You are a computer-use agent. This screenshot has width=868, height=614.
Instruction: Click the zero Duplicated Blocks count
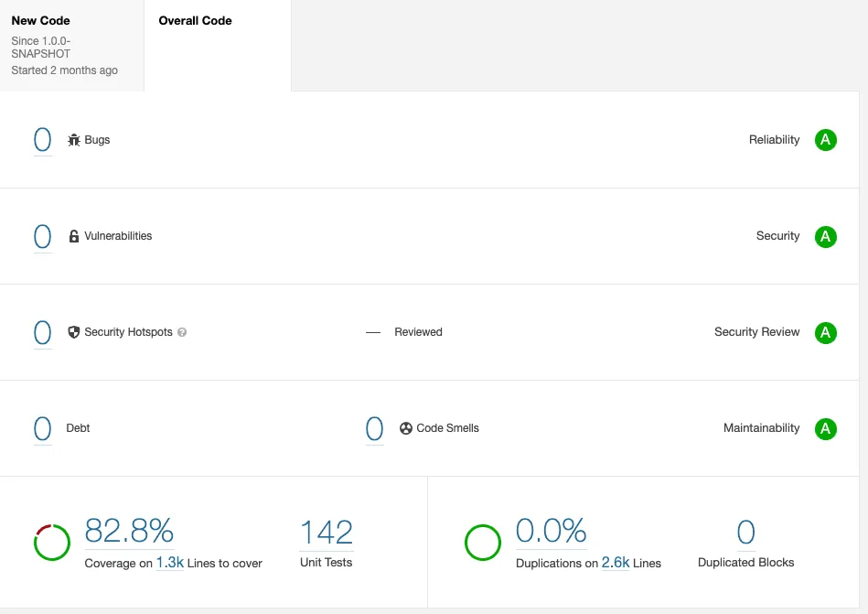tap(745, 533)
